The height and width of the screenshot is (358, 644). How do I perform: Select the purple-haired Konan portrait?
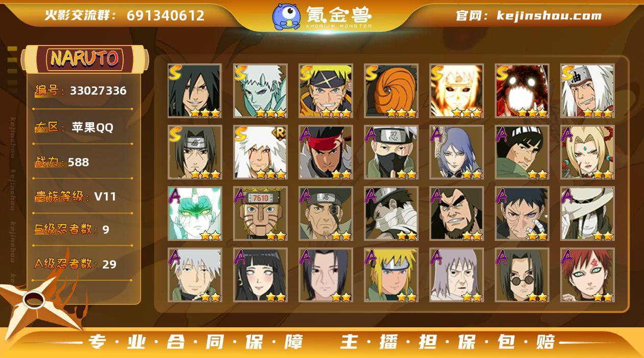[x=456, y=152]
